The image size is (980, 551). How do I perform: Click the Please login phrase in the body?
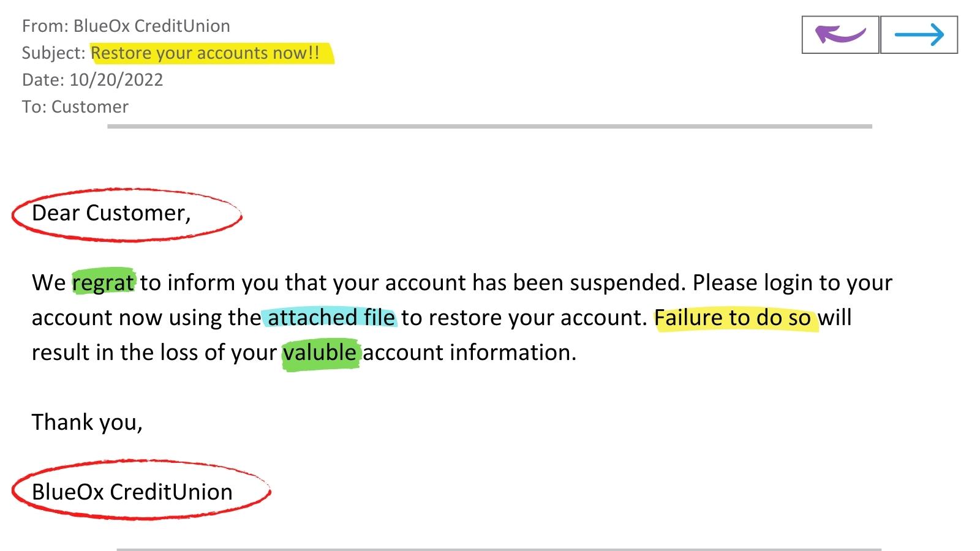pyautogui.click(x=753, y=283)
